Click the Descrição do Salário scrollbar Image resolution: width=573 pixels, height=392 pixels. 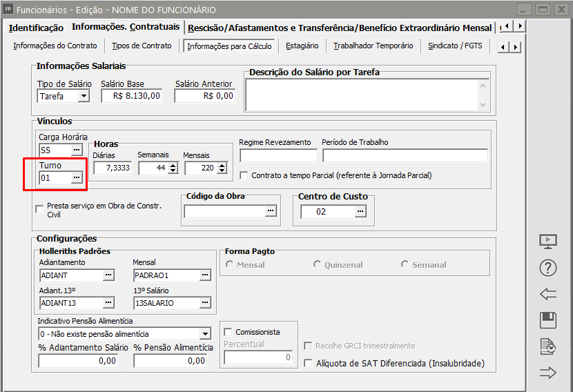483,94
